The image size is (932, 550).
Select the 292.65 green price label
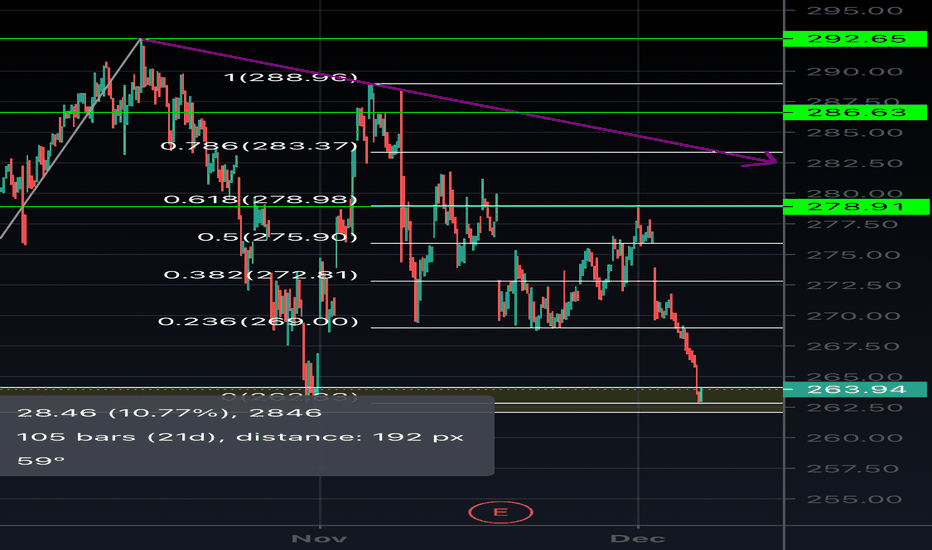click(x=855, y=39)
